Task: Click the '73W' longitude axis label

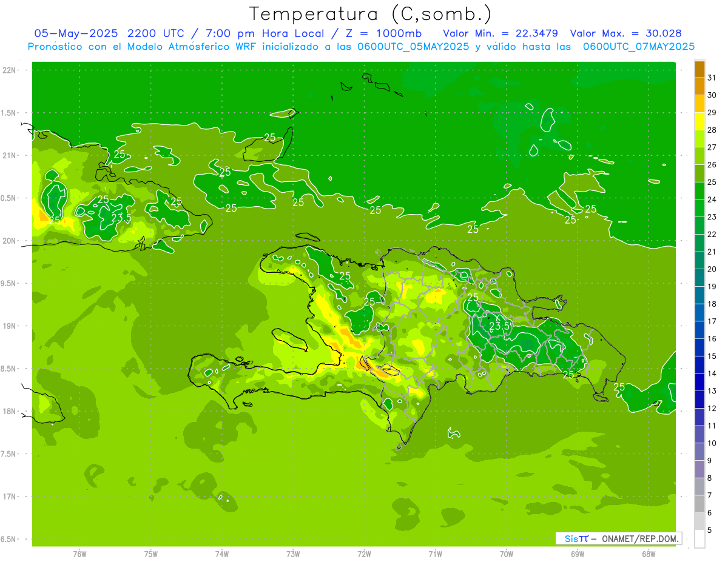Action: tap(293, 554)
